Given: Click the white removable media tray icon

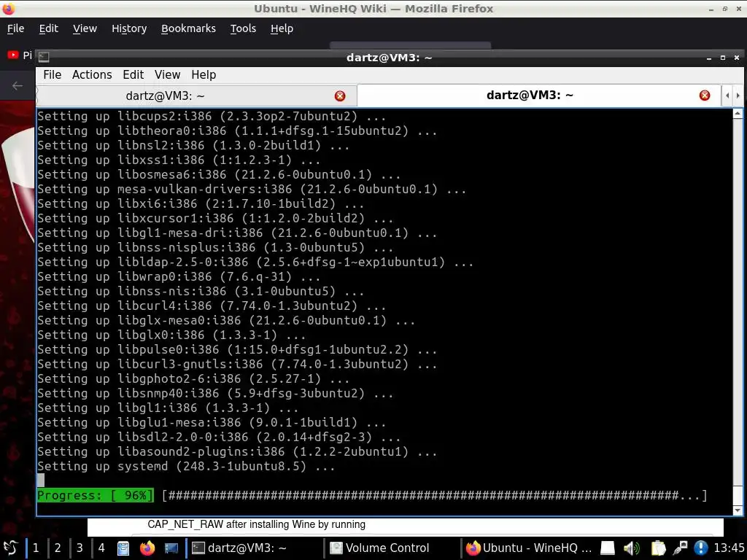Looking at the screenshot, I should click(608, 548).
